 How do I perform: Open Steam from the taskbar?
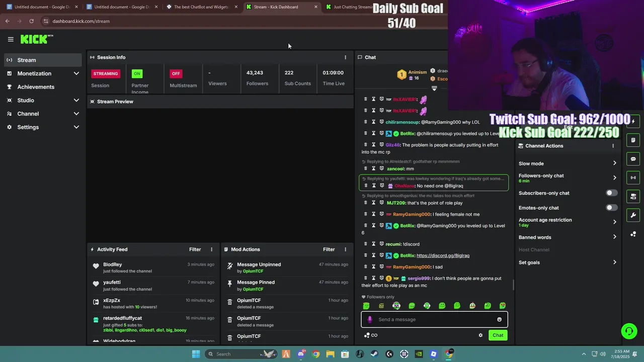[x=374, y=354]
